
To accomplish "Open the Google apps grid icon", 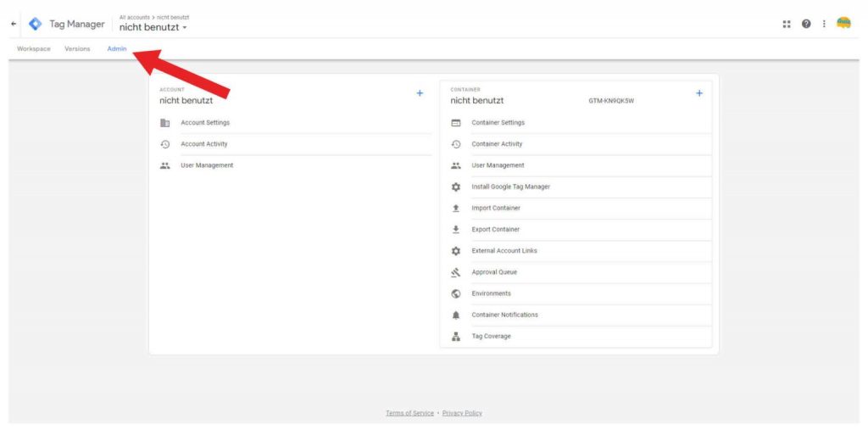I will (787, 24).
